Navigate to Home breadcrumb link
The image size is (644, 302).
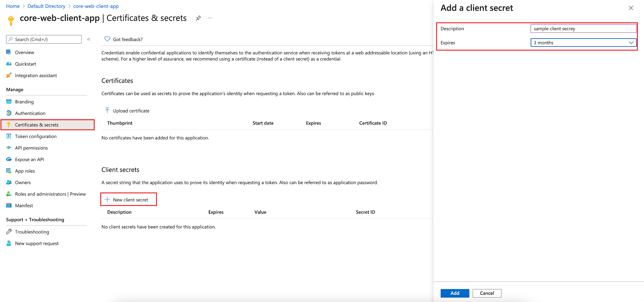[13, 6]
